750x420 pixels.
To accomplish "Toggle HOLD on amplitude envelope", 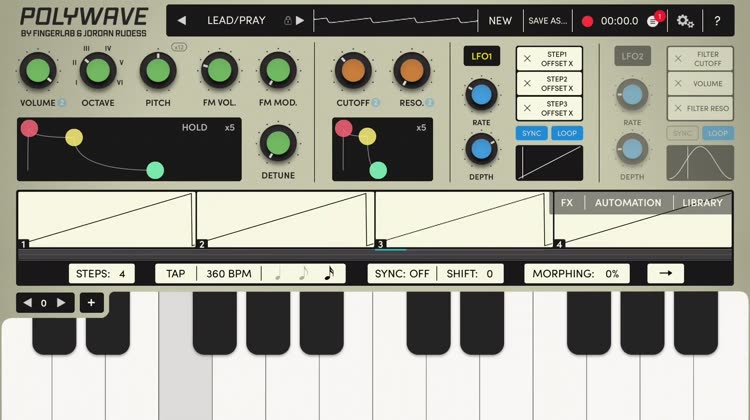I will (x=194, y=127).
